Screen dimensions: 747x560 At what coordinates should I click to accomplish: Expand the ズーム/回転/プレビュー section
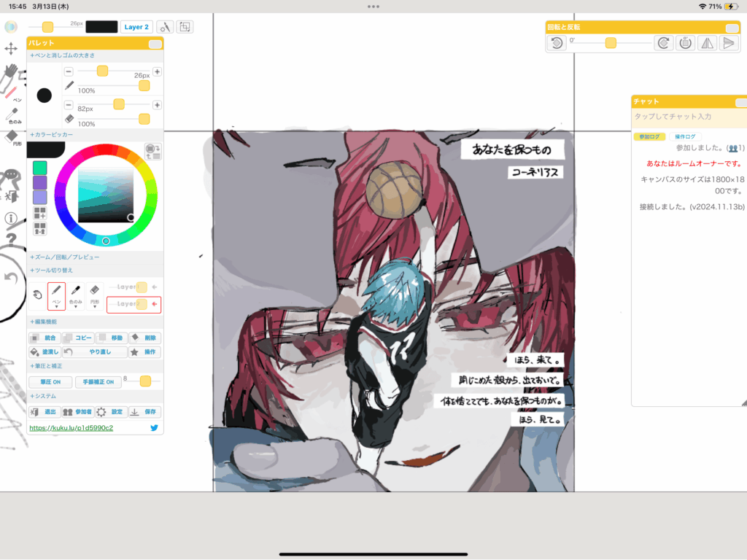click(x=64, y=257)
